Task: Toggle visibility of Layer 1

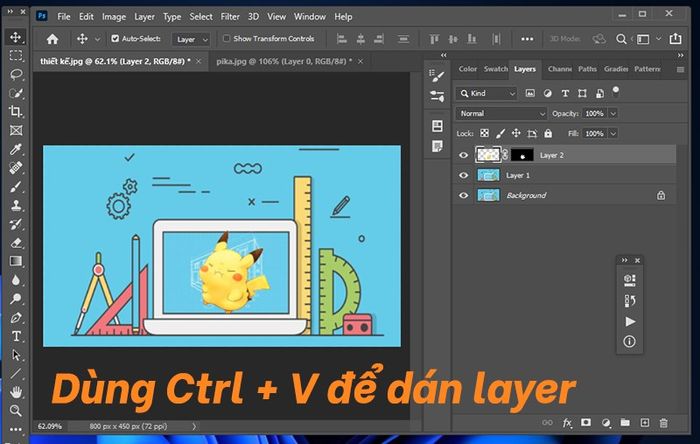Action: [463, 175]
